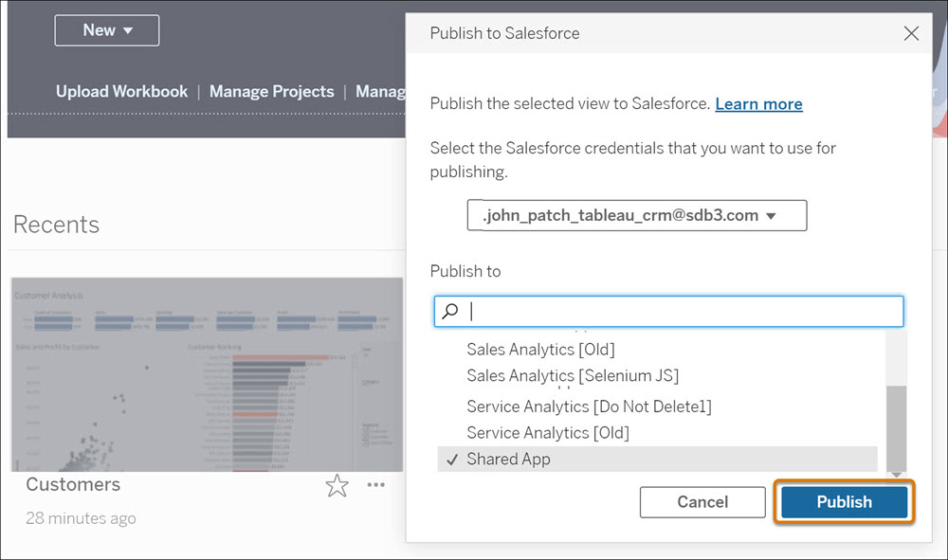Viewport: 948px width, 560px height.
Task: Select Sales Analytics [Old] app
Action: pos(540,349)
